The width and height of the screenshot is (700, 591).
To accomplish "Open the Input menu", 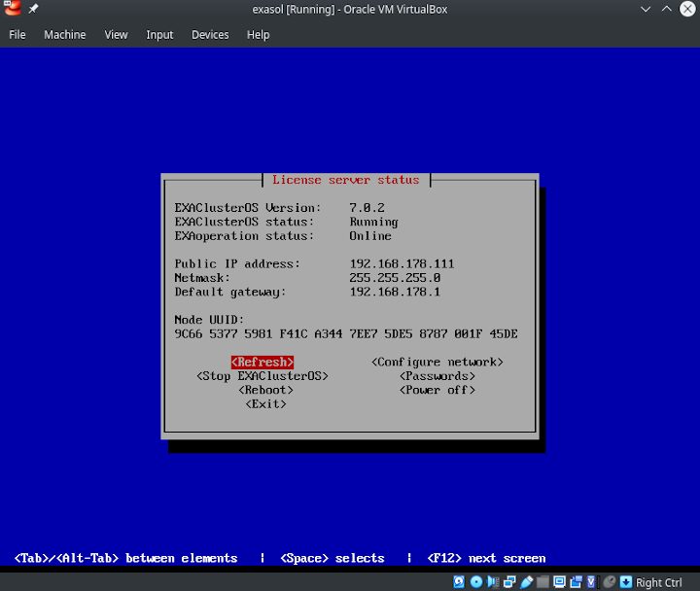I will [159, 35].
